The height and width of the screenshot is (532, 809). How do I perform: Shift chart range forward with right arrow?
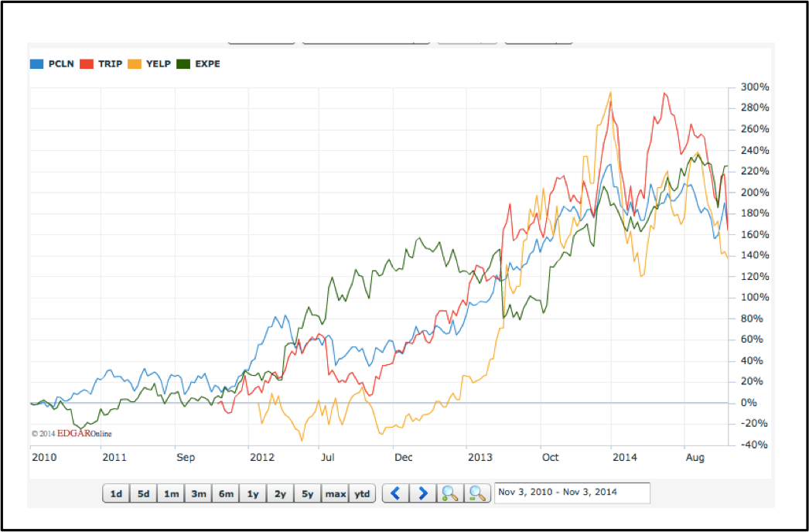point(423,494)
